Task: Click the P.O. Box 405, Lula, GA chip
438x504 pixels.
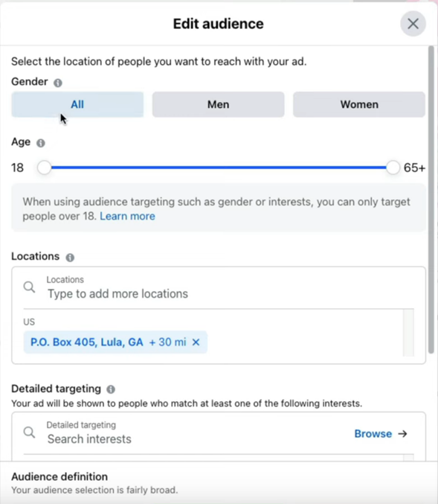Action: click(x=87, y=342)
